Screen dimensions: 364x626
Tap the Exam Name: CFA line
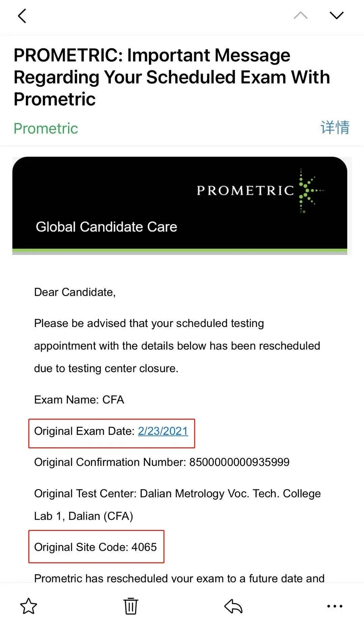pos(79,400)
